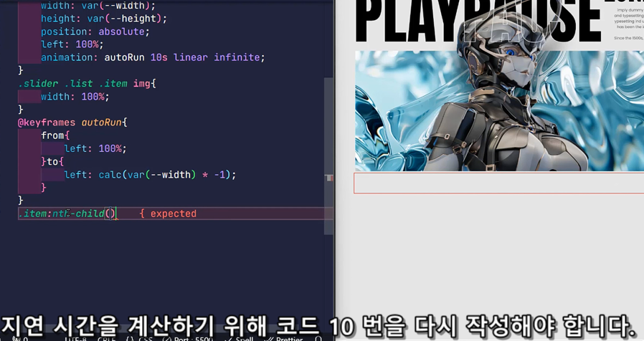
Task: Click 'left: 100%;' inside the from block
Action: pyautogui.click(x=95, y=148)
